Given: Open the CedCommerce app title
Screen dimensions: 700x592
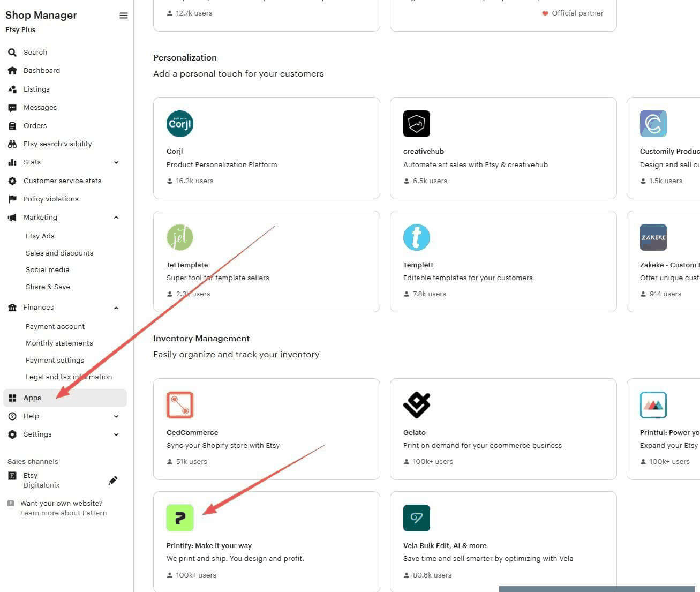Looking at the screenshot, I should (x=192, y=433).
